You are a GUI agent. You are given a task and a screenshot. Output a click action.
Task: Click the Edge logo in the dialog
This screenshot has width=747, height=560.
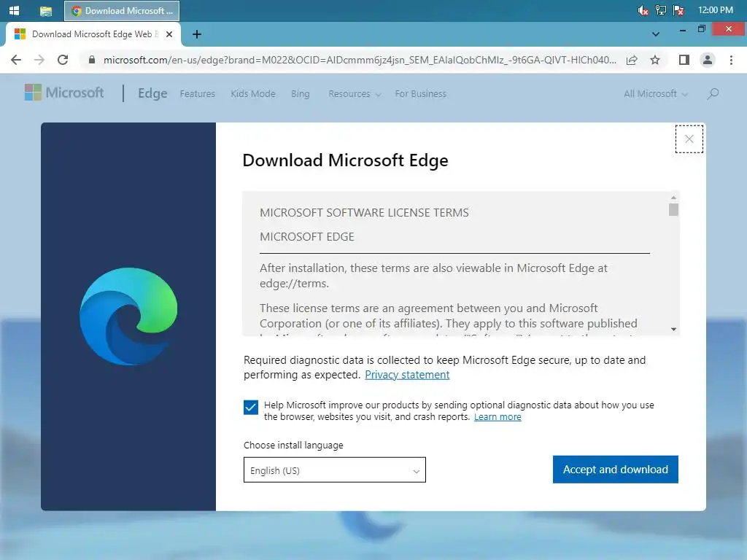click(128, 316)
